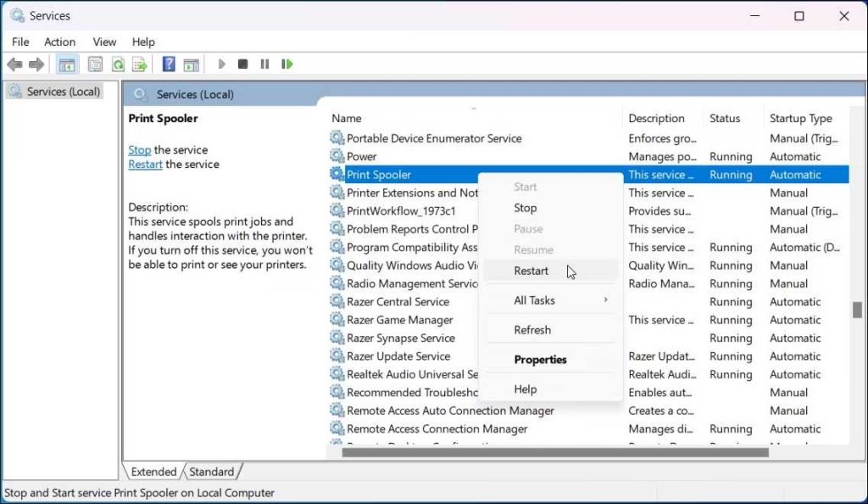Sort services by the Name column header
Image resolution: width=868 pixels, height=504 pixels.
coord(347,119)
